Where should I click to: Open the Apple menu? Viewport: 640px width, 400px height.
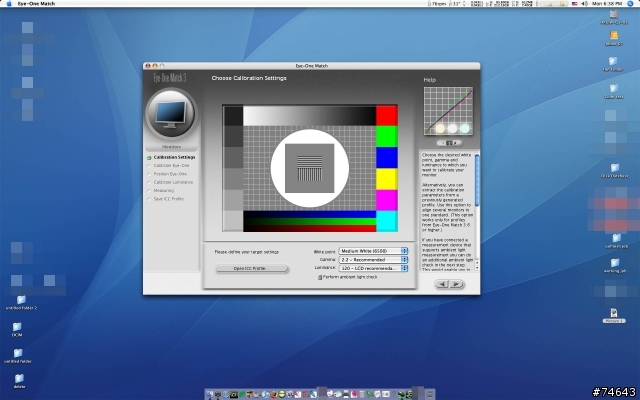[x=9, y=3]
